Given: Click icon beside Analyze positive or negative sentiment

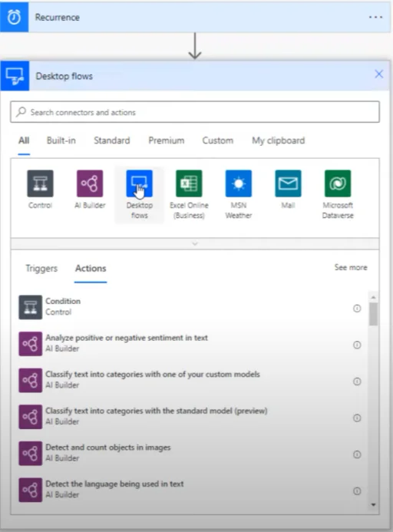Looking at the screenshot, I should pyautogui.click(x=30, y=344).
